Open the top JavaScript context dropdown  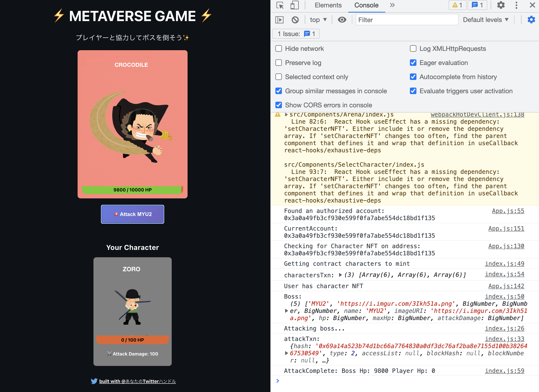(x=318, y=20)
